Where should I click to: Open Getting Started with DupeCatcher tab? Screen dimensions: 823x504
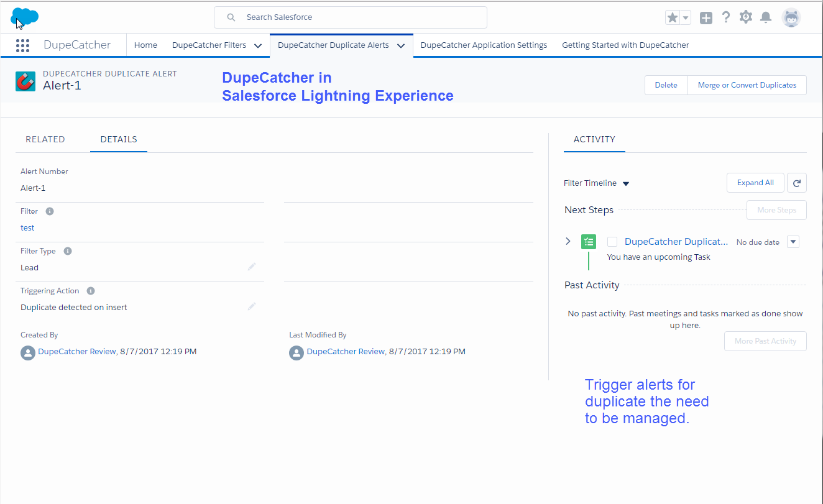click(x=625, y=45)
